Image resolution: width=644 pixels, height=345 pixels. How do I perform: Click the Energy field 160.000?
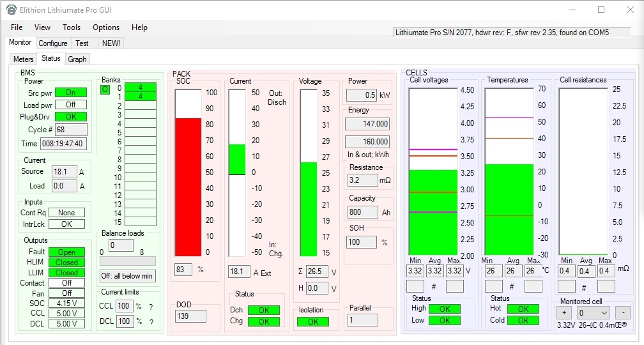367,142
